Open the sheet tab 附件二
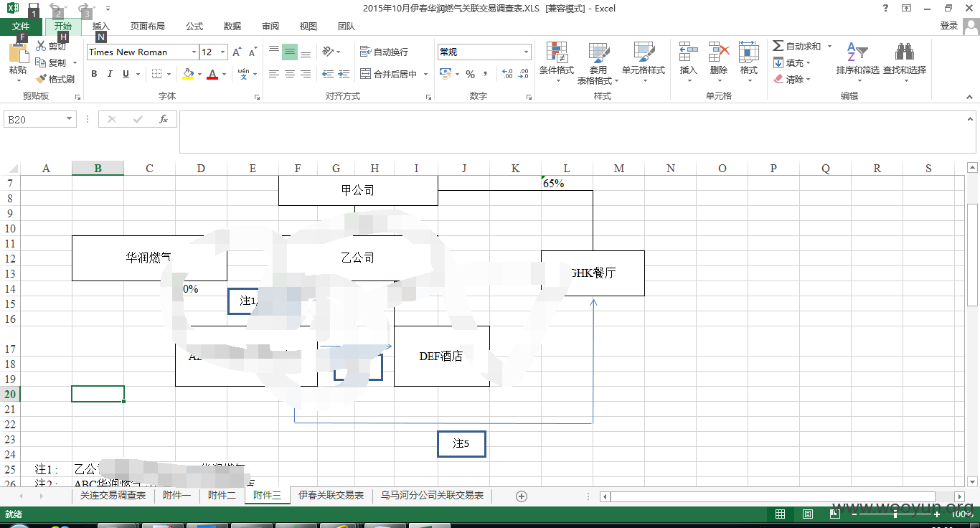Viewport: 980px width, 528px height. [x=222, y=496]
